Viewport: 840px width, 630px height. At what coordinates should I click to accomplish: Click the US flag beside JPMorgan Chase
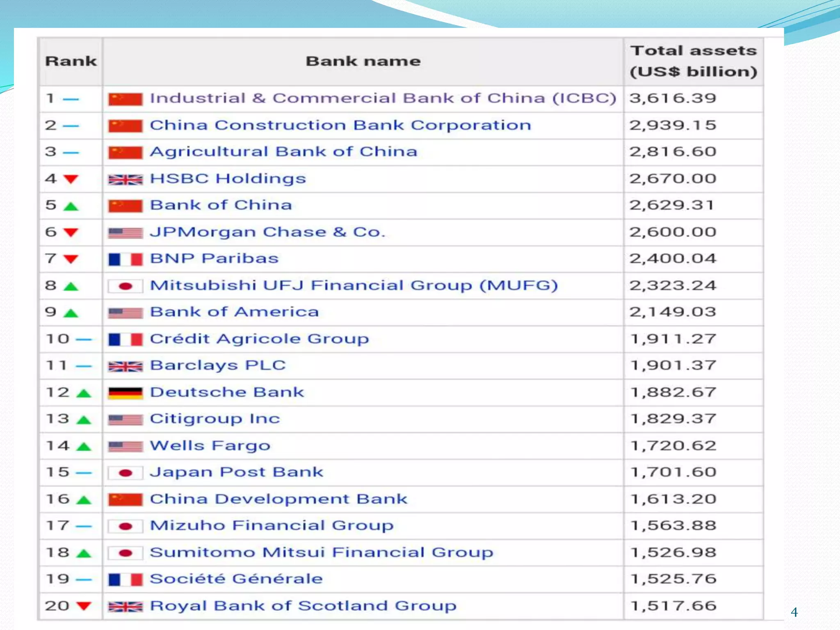(x=126, y=233)
